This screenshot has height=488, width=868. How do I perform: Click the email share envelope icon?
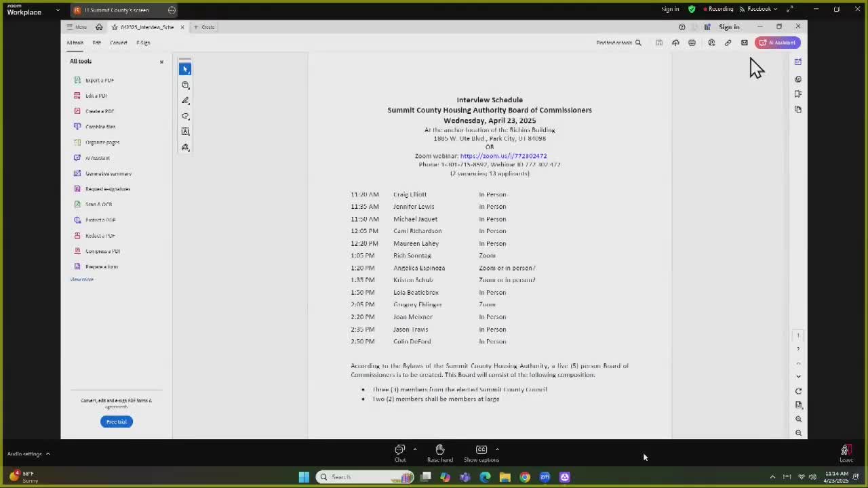(x=744, y=43)
